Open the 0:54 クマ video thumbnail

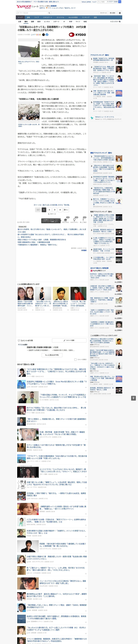coord(119,260)
